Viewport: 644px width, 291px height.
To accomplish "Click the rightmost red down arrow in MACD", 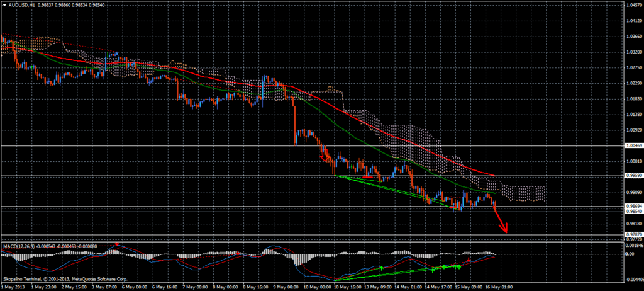I will point(468,260).
